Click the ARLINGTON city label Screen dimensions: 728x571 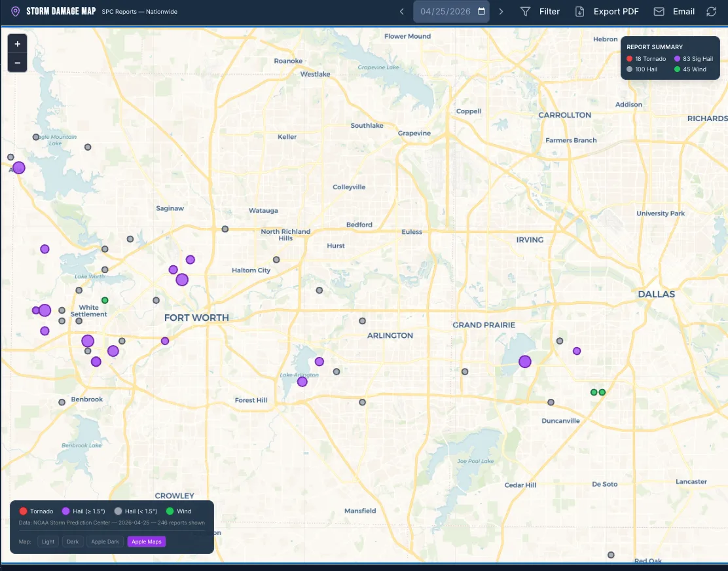click(390, 336)
